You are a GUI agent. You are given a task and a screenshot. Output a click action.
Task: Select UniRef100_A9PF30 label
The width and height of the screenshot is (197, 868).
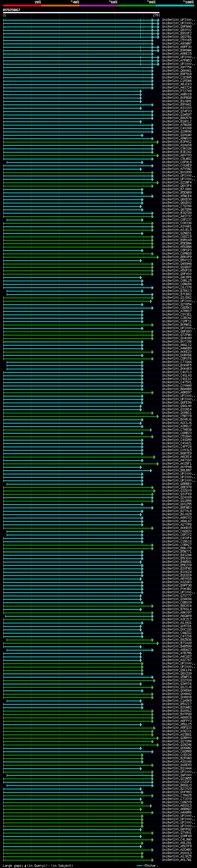177,47
